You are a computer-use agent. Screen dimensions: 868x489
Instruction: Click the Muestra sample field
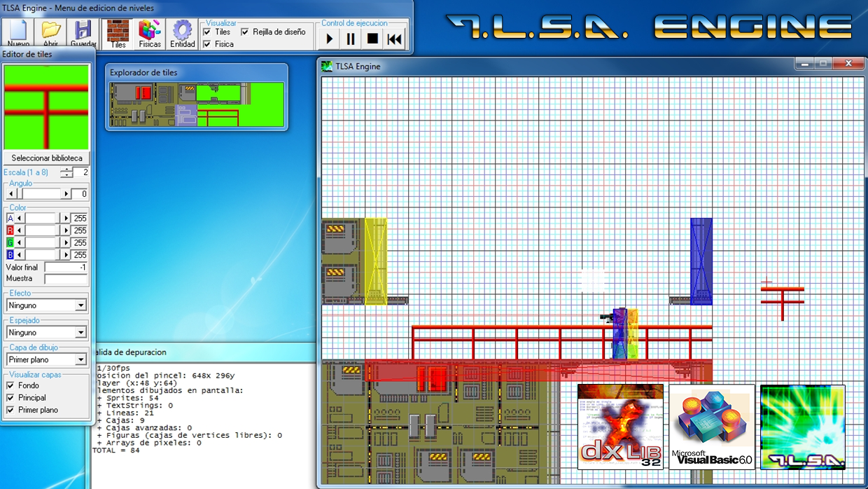(x=66, y=278)
